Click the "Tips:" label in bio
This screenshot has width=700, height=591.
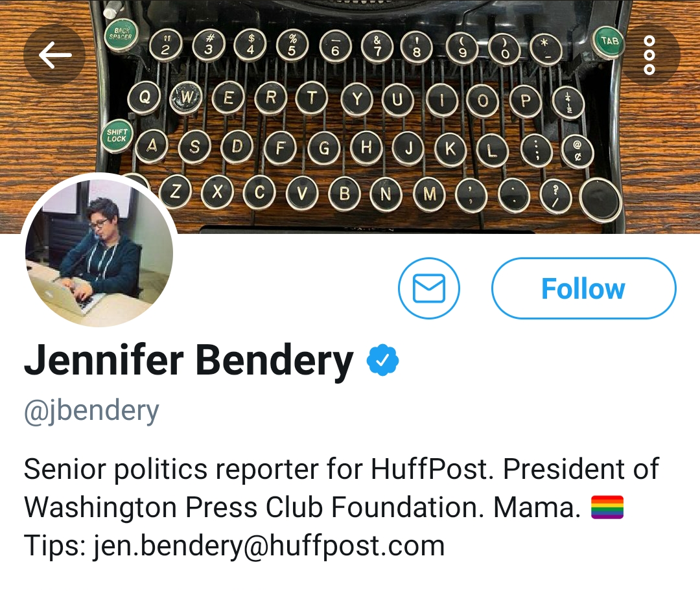click(54, 546)
